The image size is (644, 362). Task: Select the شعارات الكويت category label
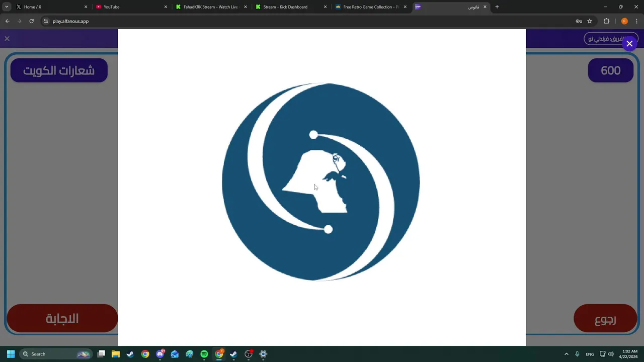59,70
